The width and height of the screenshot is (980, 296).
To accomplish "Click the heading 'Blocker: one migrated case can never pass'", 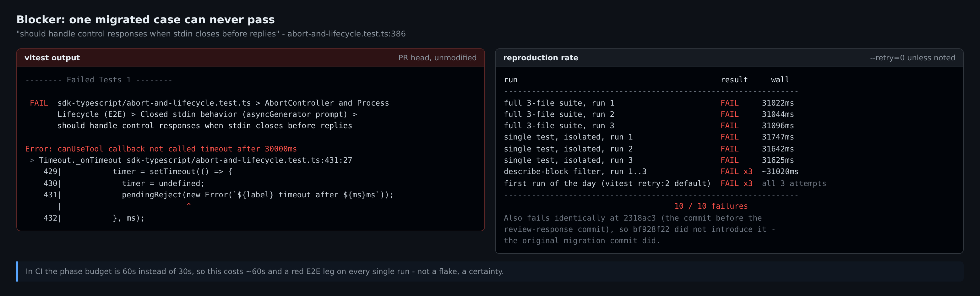I will pyautogui.click(x=145, y=19).
